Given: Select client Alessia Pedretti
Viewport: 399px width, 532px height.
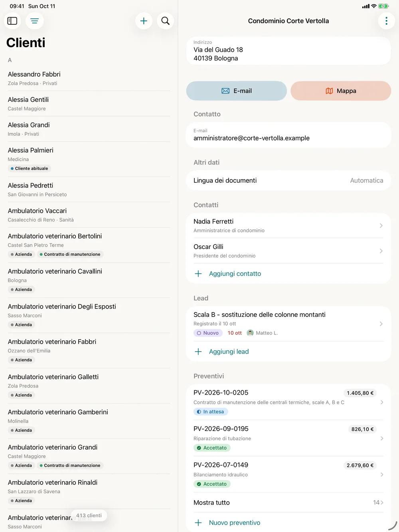Looking at the screenshot, I should tap(89, 190).
